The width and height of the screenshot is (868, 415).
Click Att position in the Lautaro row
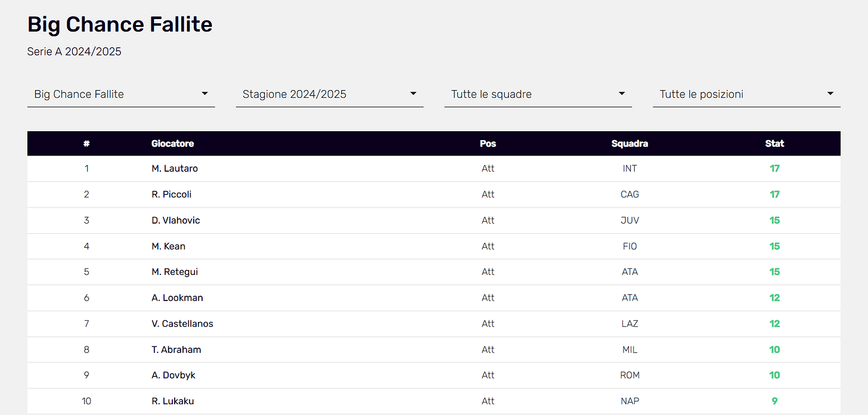pos(488,169)
